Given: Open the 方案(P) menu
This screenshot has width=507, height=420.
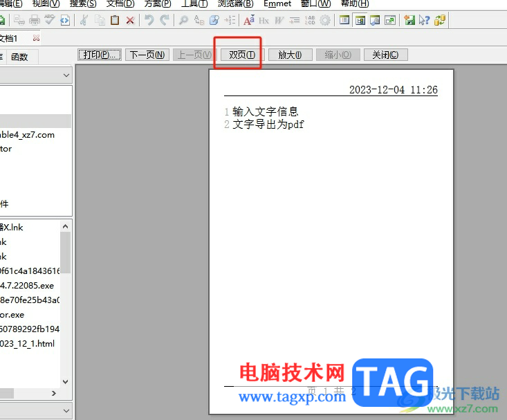Looking at the screenshot, I should (x=158, y=3).
